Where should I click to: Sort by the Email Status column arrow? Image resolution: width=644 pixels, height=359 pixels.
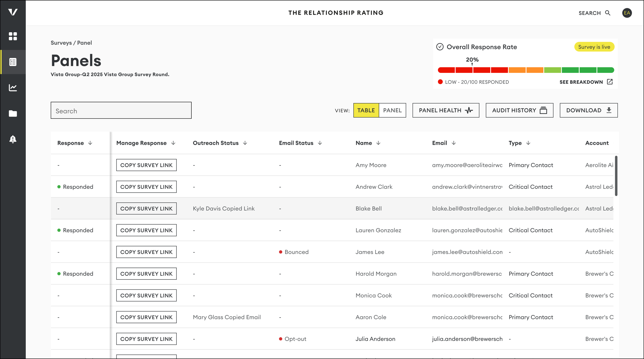320,143
